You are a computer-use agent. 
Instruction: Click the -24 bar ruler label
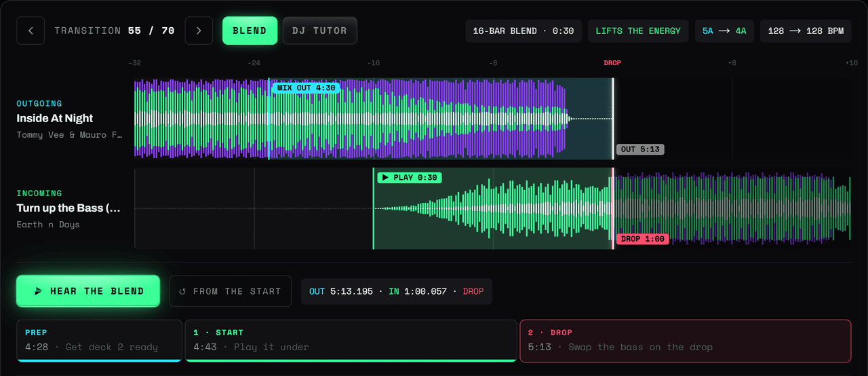coord(254,62)
